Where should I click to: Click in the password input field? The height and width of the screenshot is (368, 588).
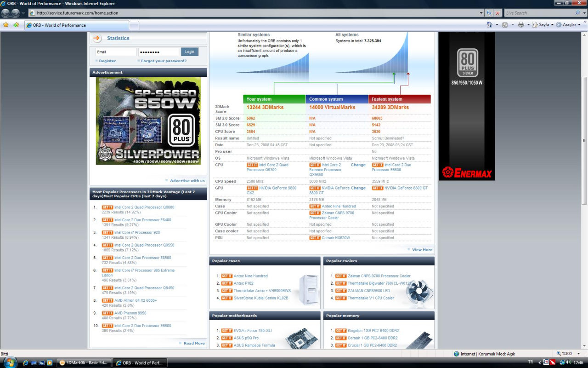pos(158,52)
